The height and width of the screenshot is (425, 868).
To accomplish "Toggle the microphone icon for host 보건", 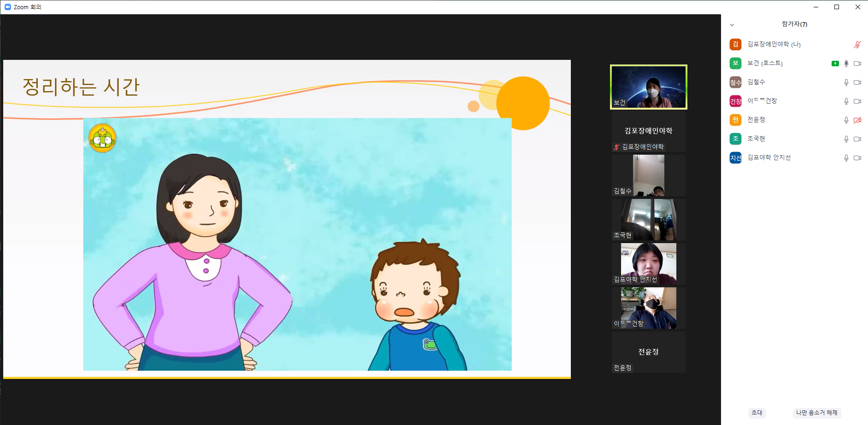I will pyautogui.click(x=846, y=64).
